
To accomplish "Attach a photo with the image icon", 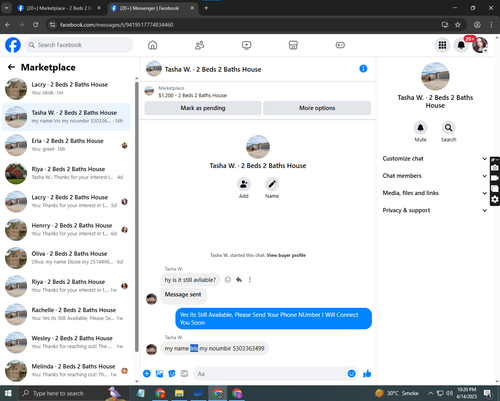I will (x=160, y=374).
